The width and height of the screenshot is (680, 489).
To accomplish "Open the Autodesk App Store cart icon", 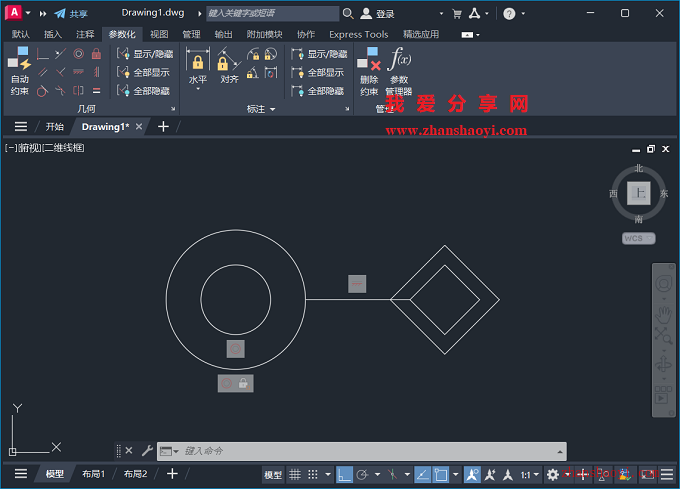I will (x=457, y=14).
